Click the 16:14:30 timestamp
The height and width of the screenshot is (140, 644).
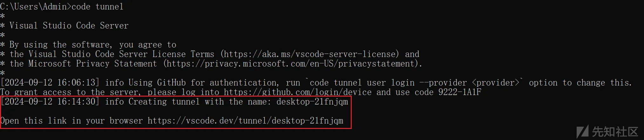(76, 102)
